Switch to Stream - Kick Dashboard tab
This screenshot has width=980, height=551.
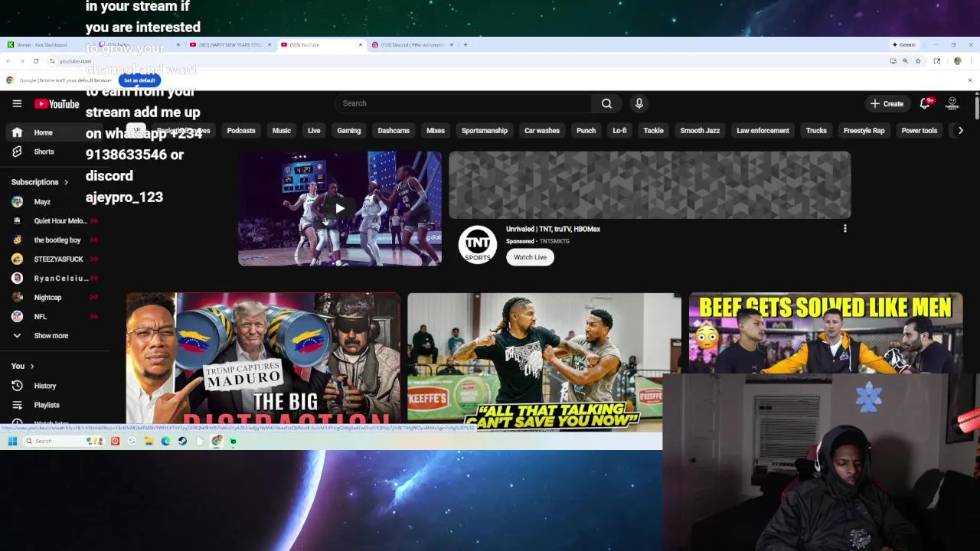pos(47,44)
